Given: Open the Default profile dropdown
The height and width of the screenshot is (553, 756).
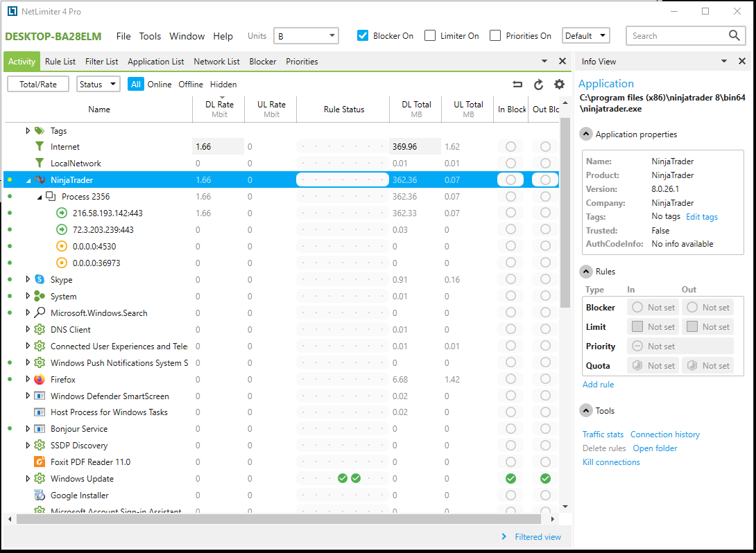Looking at the screenshot, I should click(x=586, y=35).
